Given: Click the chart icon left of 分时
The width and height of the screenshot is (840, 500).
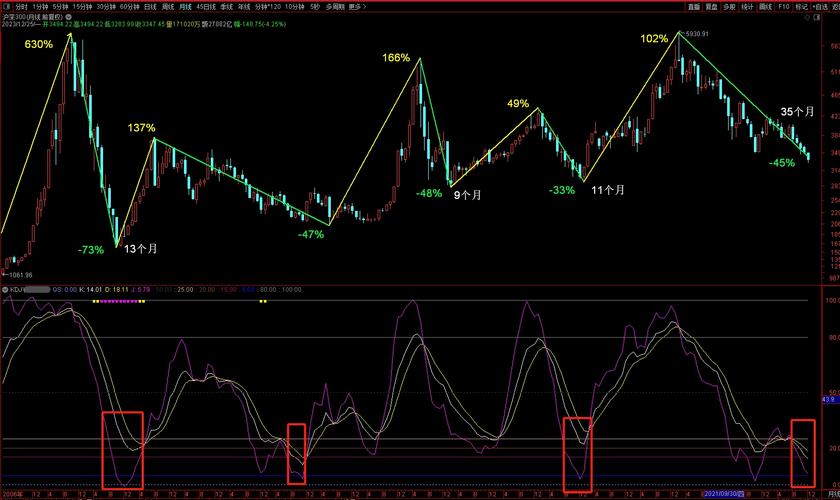Looking at the screenshot, I should [x=6, y=6].
